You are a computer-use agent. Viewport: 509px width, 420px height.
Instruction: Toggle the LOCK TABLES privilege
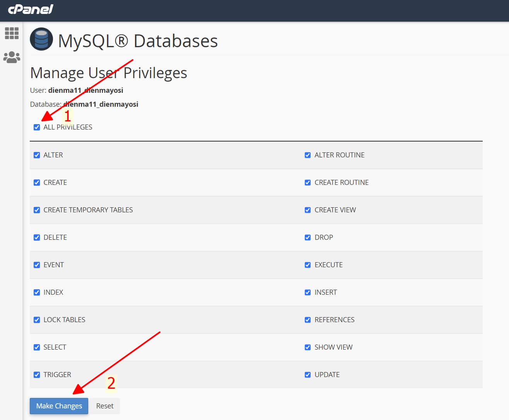(37, 319)
